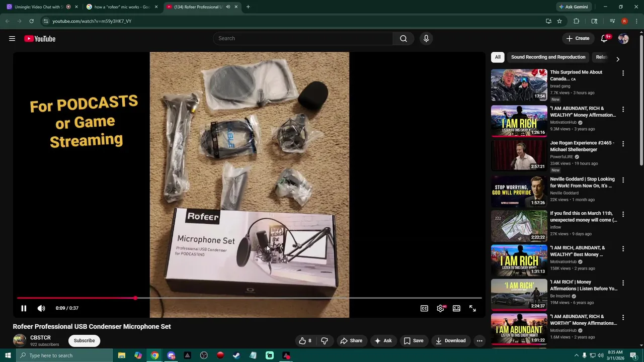Open Chrome profile R avatar
Viewport: 644px width, 362px height.
624,21
